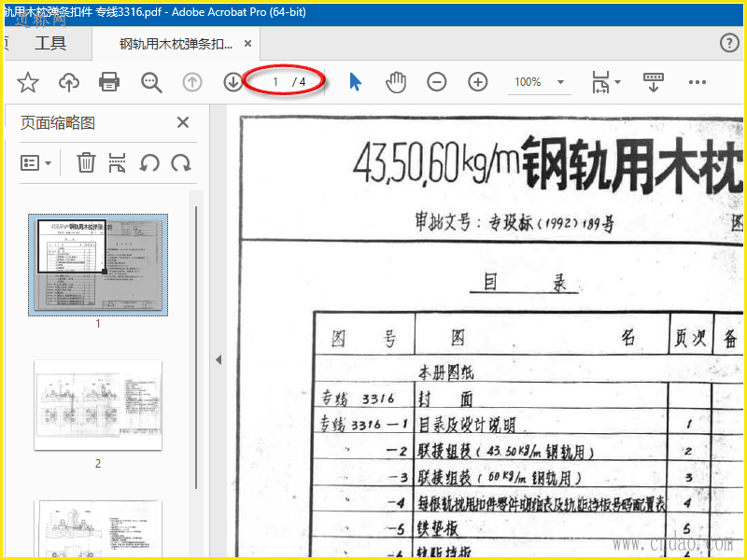Delete selected page with trash icon
747x560 pixels.
pos(86,162)
